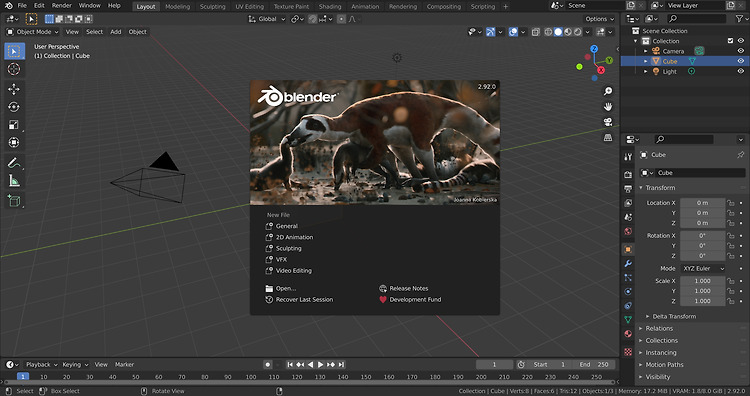
Task: Open the Material properties sphere icon
Action: (x=628, y=333)
